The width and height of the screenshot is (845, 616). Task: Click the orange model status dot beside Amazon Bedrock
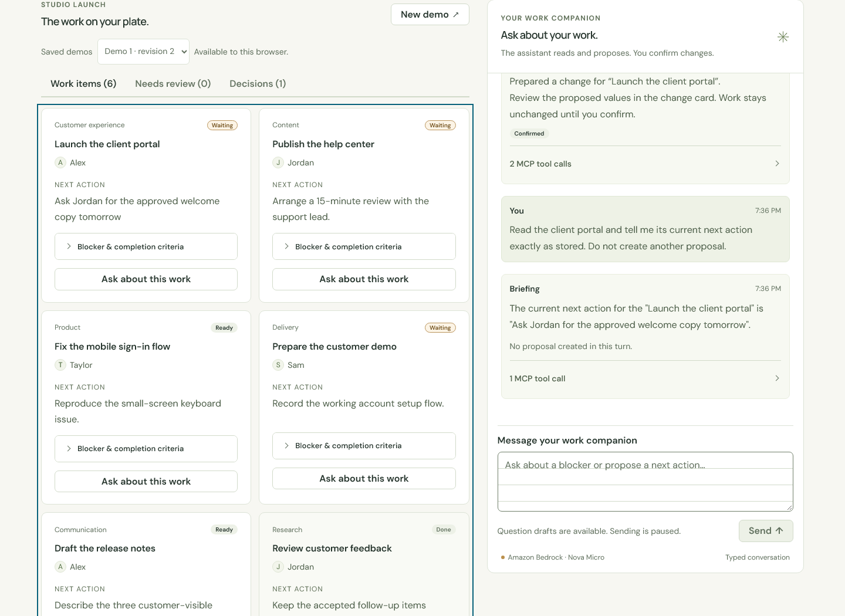(x=503, y=557)
